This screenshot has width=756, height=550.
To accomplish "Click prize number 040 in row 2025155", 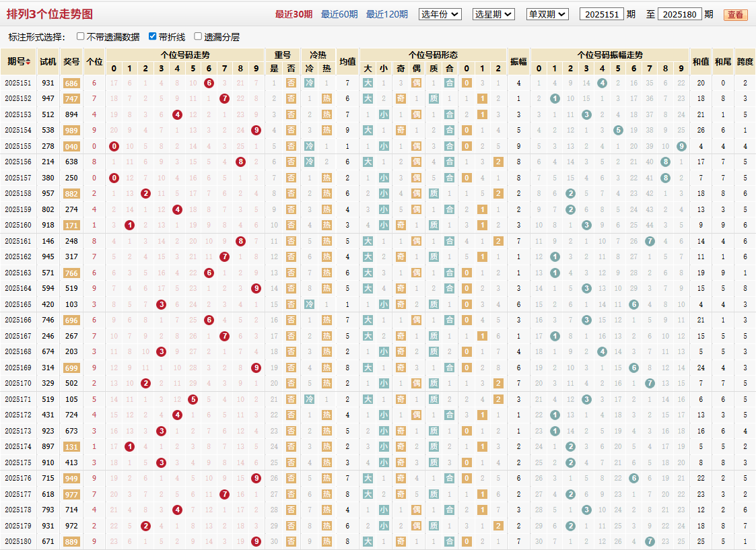I will [x=71, y=146].
